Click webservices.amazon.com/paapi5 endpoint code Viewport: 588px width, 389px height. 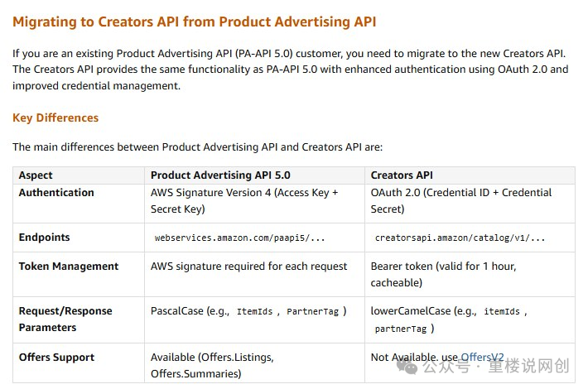(239, 238)
